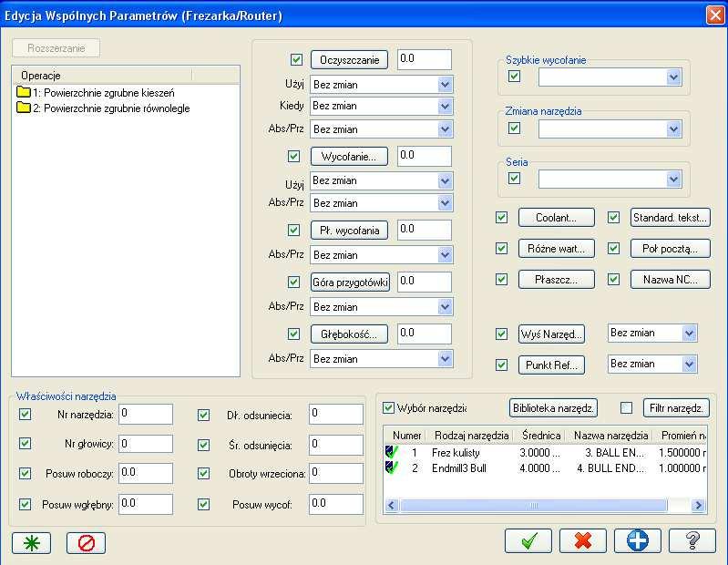Click the Głębokość... button
This screenshot has width=728, height=565.
point(349,334)
